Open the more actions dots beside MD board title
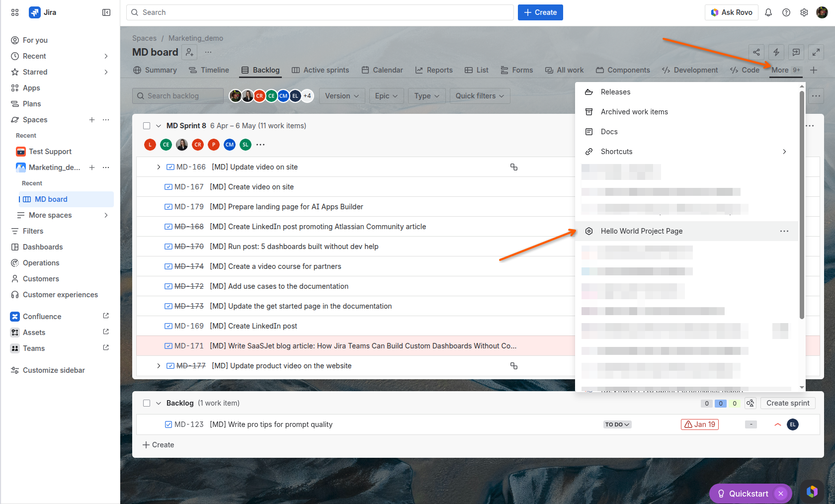 coord(208,52)
